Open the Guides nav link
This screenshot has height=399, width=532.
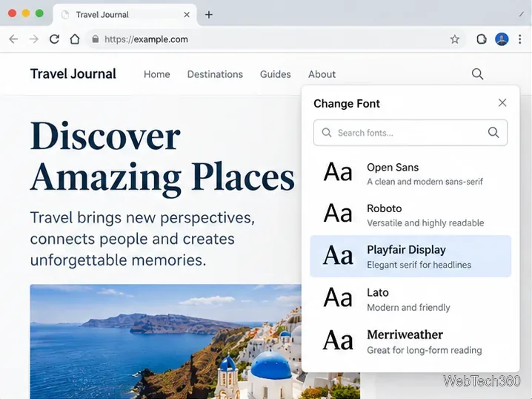click(x=275, y=74)
